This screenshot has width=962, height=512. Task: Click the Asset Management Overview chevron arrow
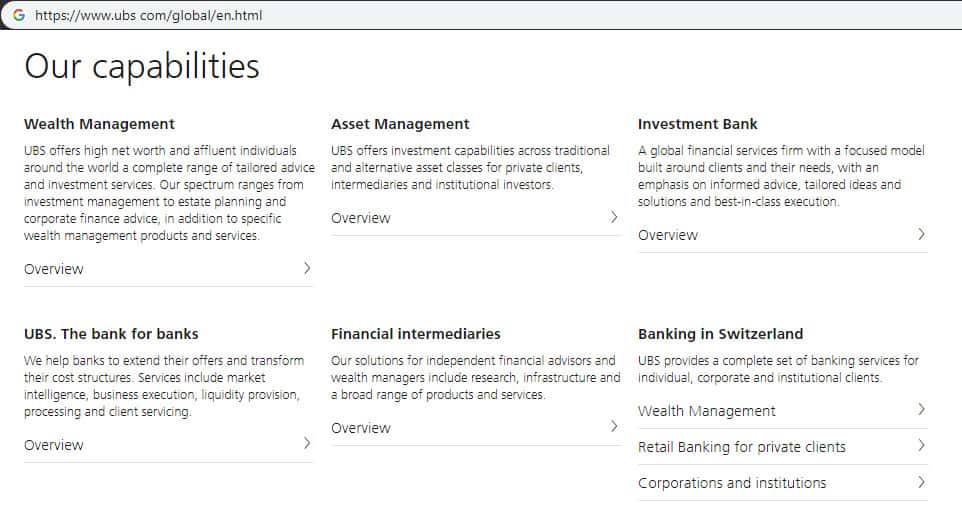coord(614,217)
